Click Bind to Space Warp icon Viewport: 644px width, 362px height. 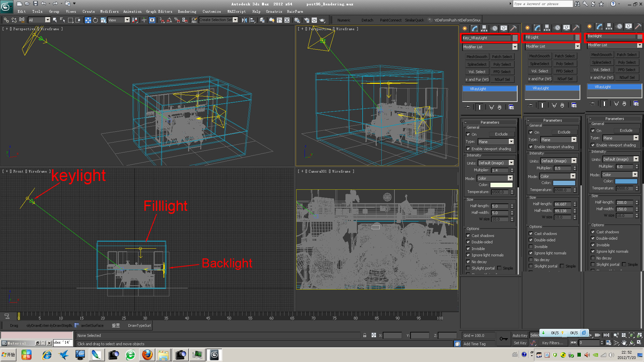[x=21, y=20]
